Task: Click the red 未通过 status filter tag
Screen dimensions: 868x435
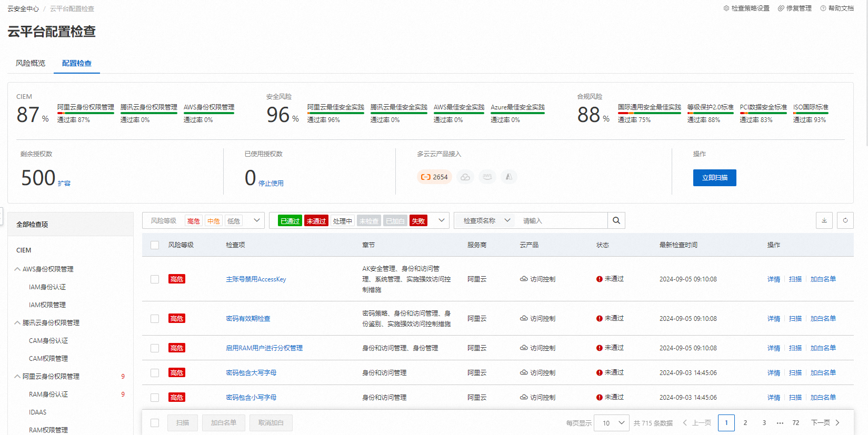Action: pos(316,221)
